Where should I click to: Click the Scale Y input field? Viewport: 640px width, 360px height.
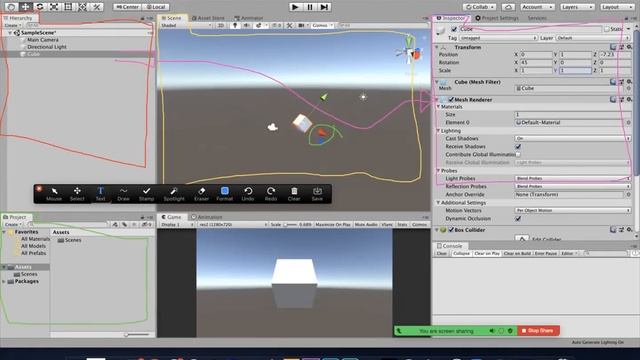tap(575, 70)
